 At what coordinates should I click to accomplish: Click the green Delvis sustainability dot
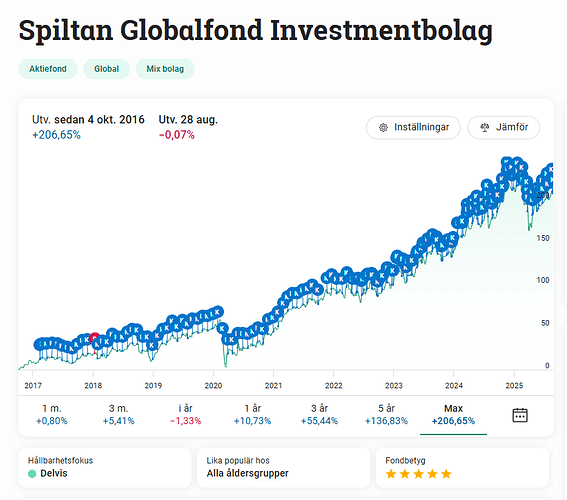(x=32, y=473)
